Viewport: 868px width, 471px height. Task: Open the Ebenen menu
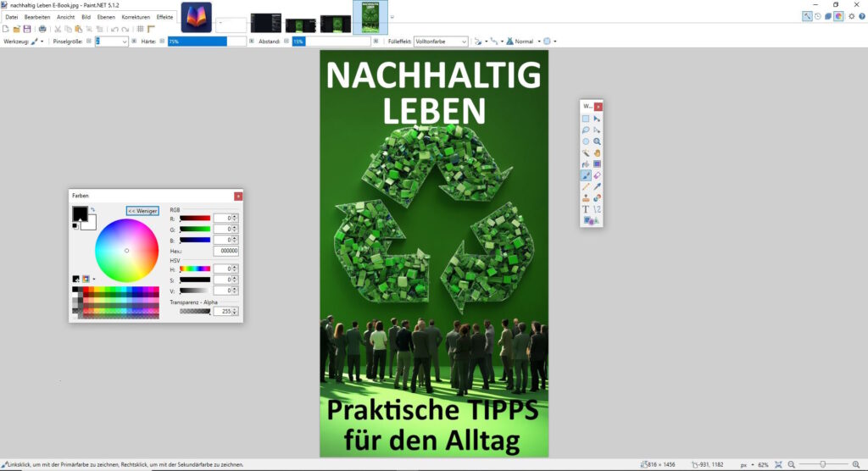pyautogui.click(x=106, y=17)
